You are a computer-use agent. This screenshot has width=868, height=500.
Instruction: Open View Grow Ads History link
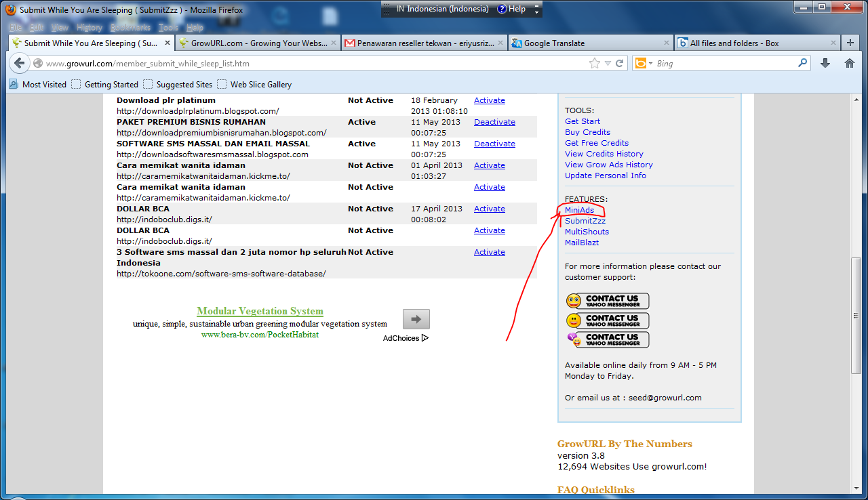tap(609, 165)
